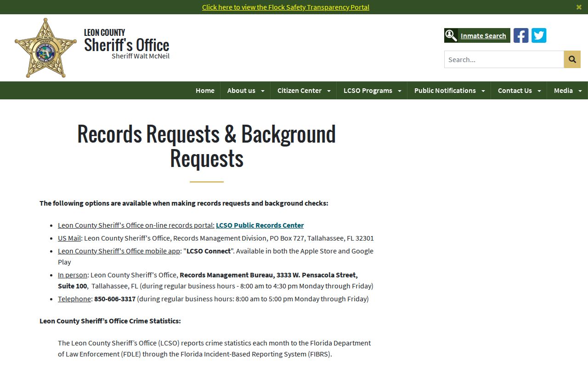This screenshot has width=588, height=368.
Task: Follow the Inmate Search link
Action: click(x=483, y=36)
